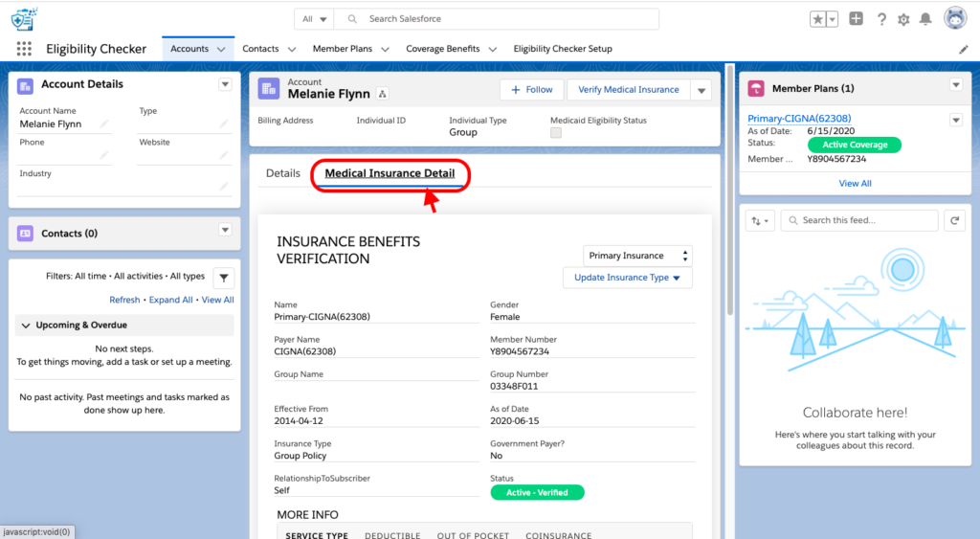
Task: Expand the Contacts tab chevron menu
Action: [x=292, y=49]
